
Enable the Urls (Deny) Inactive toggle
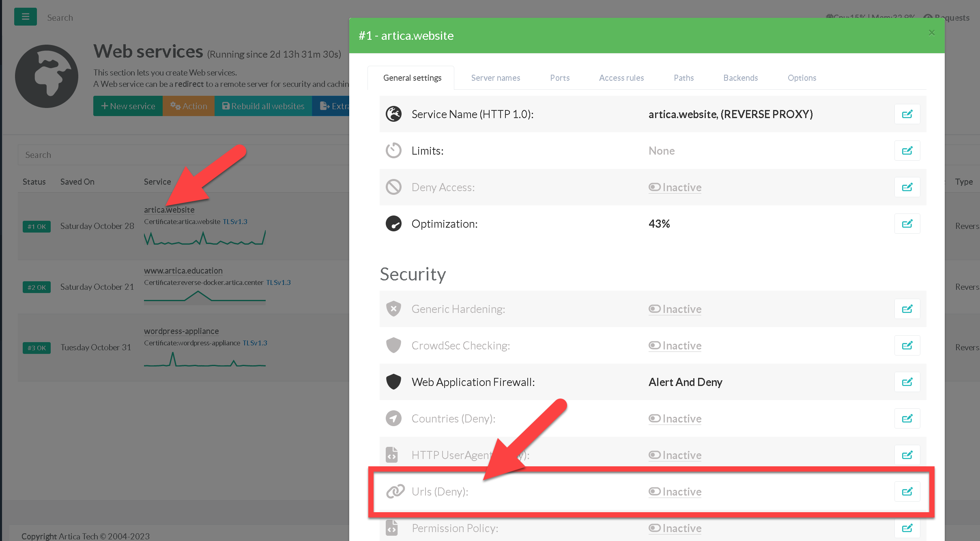point(675,491)
